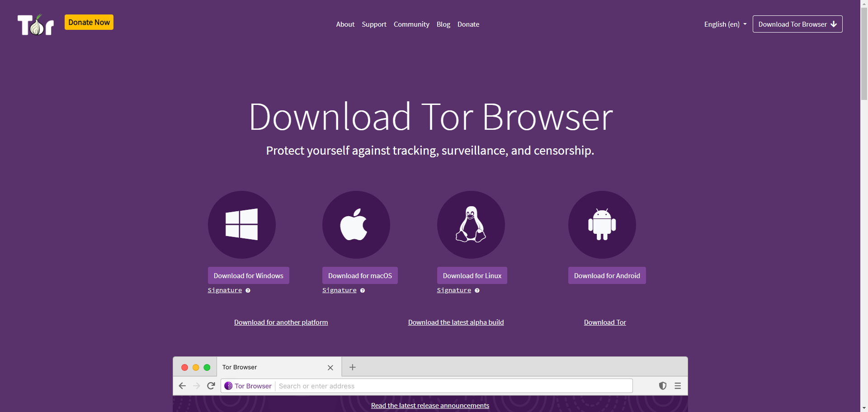Image resolution: width=868 pixels, height=412 pixels.
Task: Click Download for macOS button
Action: 360,275
